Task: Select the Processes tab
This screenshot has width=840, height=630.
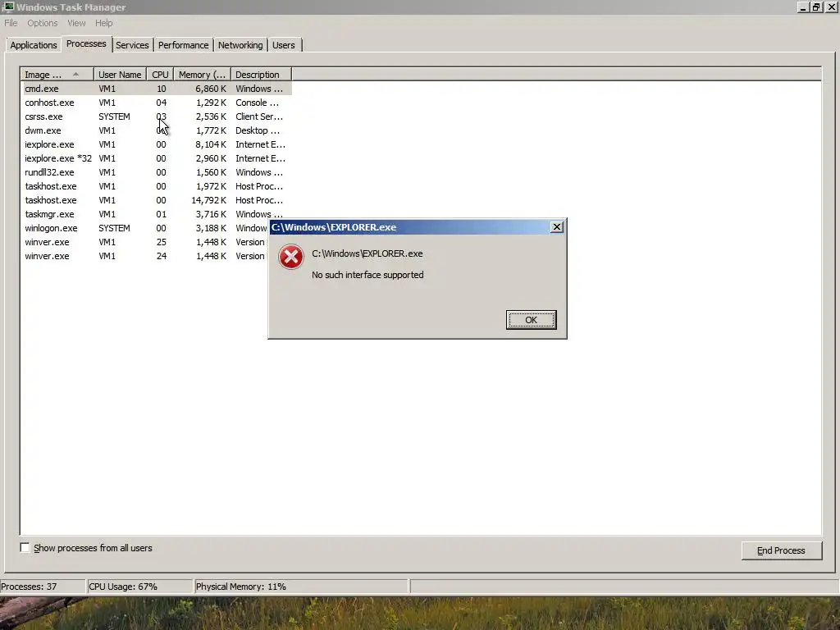Action: point(86,44)
